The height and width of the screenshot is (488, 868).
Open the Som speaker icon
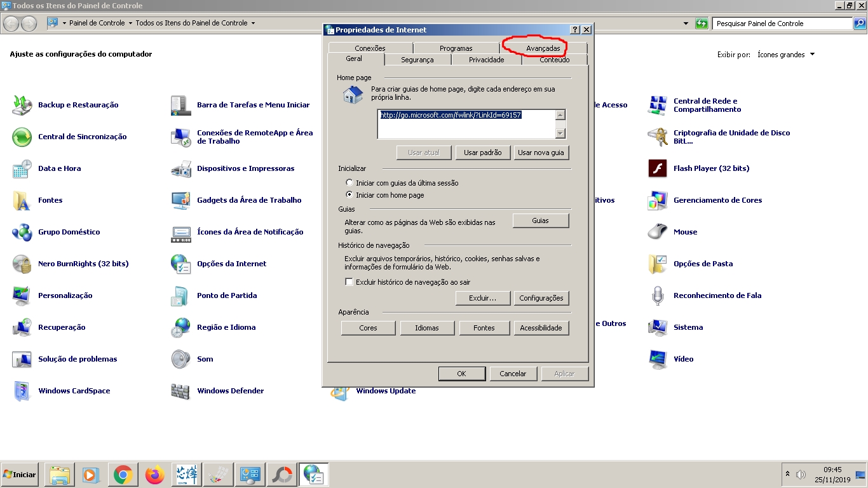tap(180, 359)
